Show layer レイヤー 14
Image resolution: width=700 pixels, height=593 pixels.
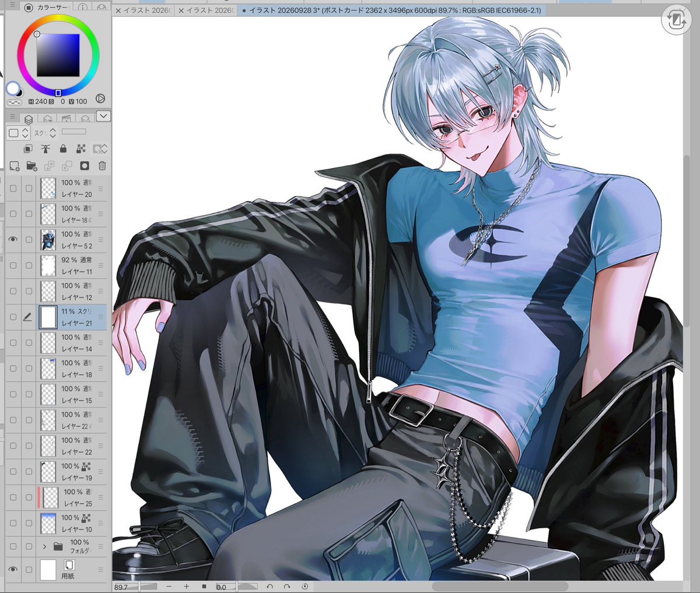tap(13, 343)
